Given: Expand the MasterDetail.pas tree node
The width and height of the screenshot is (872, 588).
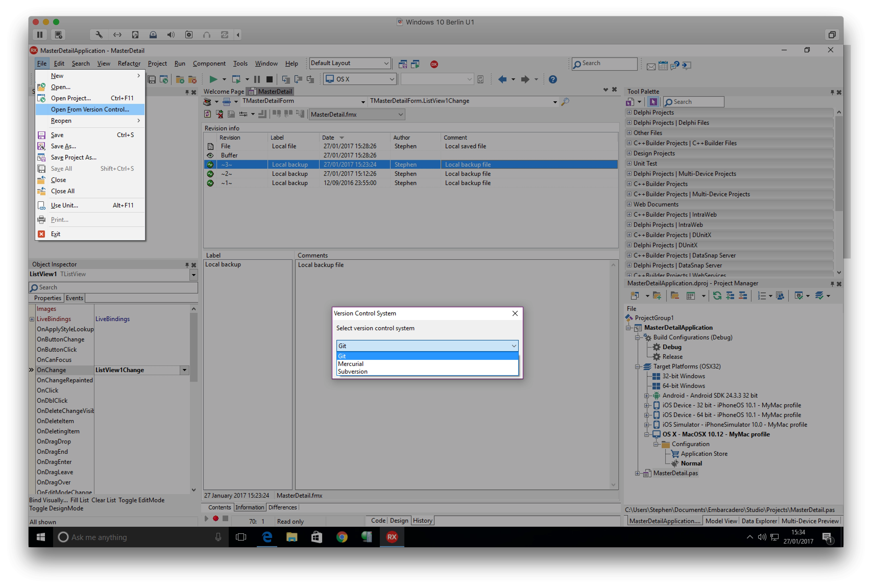Looking at the screenshot, I should 637,473.
